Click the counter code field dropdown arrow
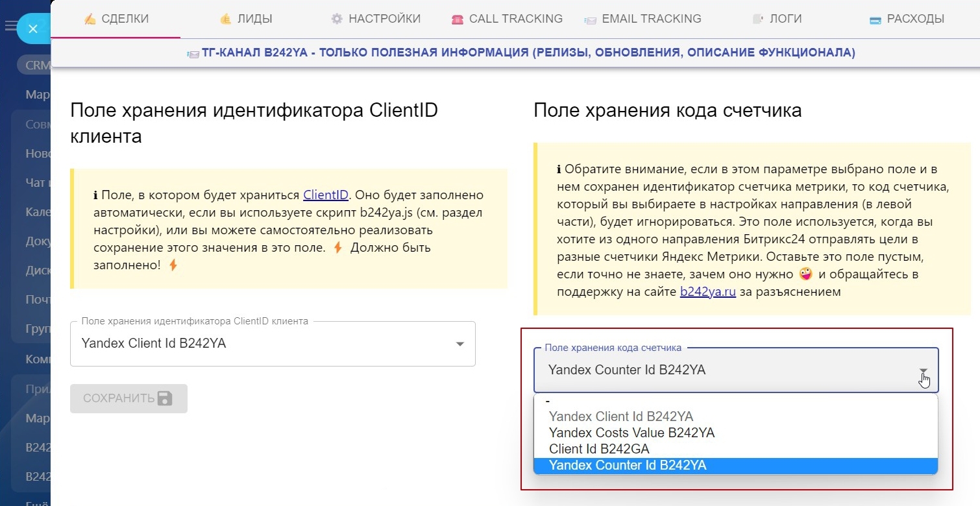This screenshot has height=506, width=980. coord(923,371)
